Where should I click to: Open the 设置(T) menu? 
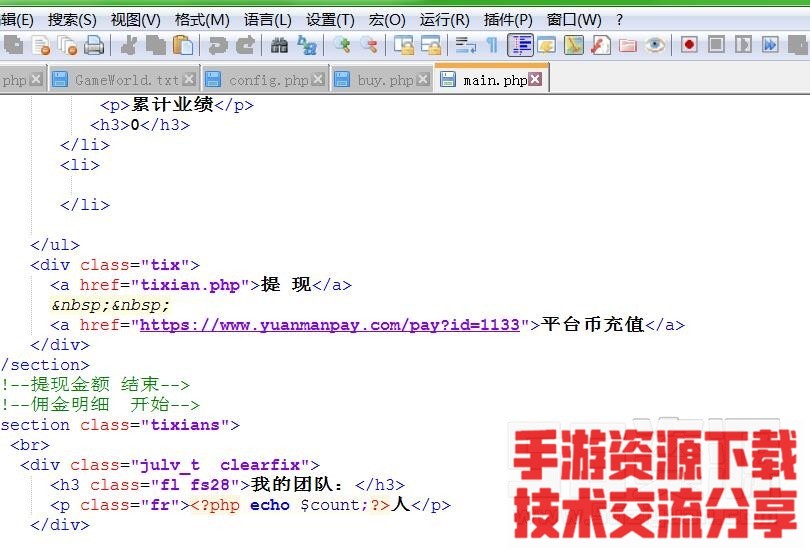point(330,20)
